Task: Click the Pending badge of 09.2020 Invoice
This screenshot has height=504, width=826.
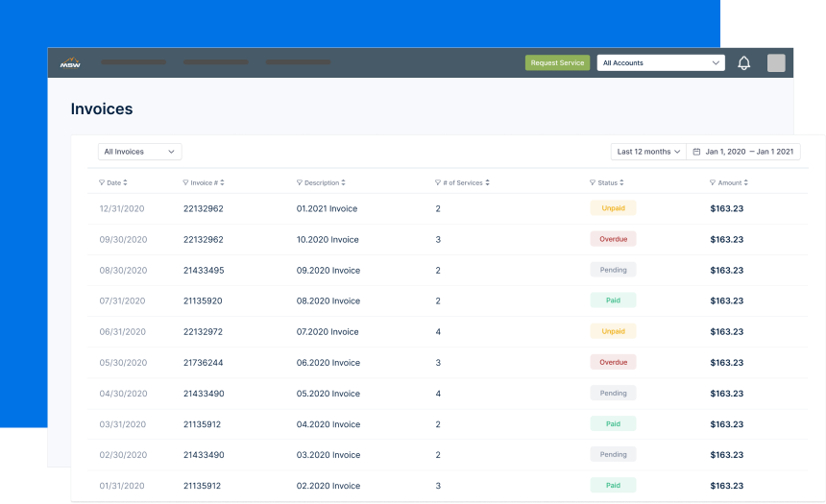Action: coord(613,270)
